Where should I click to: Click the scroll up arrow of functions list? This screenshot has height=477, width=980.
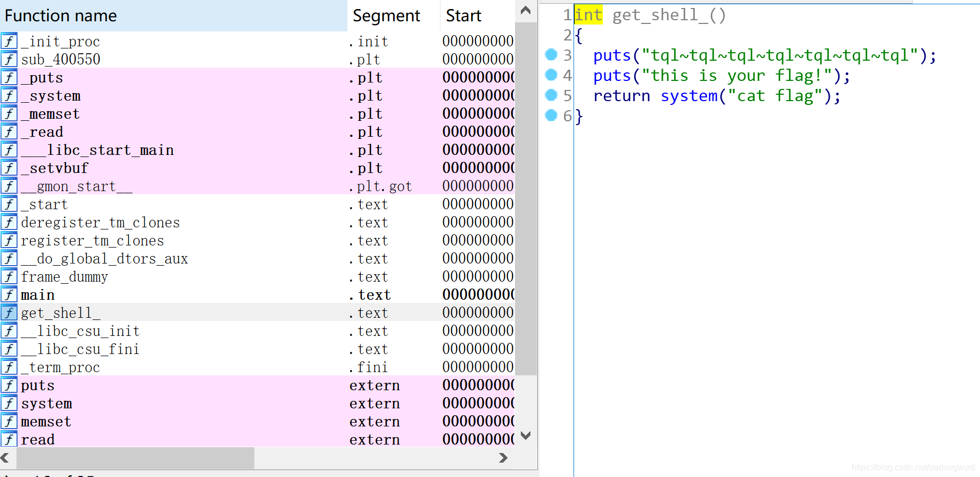click(x=526, y=10)
